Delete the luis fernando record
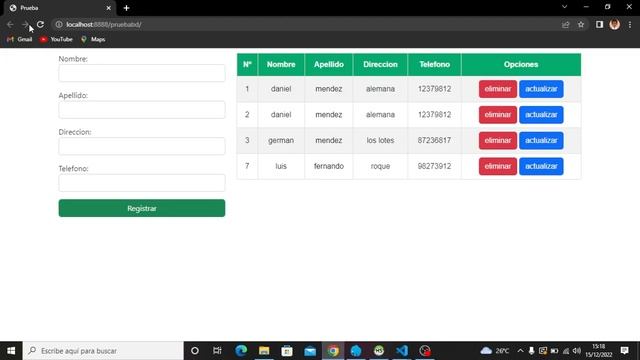640x360 pixels. coord(498,166)
